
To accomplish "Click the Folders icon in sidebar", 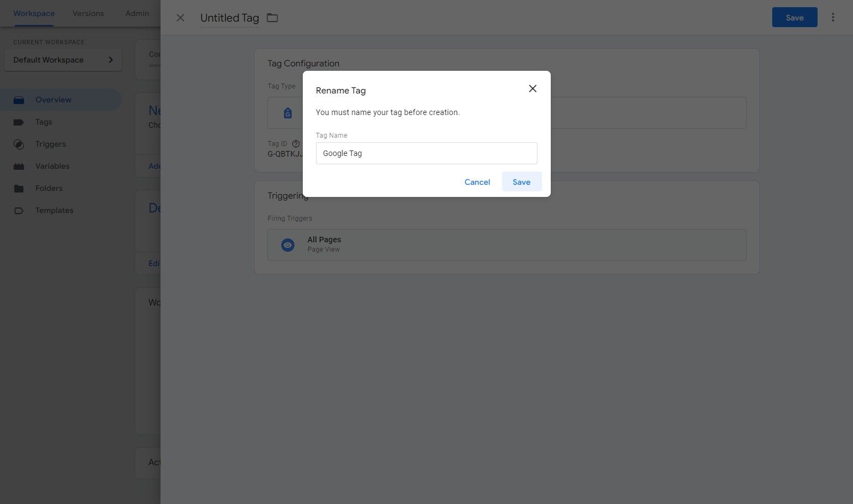I will (x=19, y=189).
